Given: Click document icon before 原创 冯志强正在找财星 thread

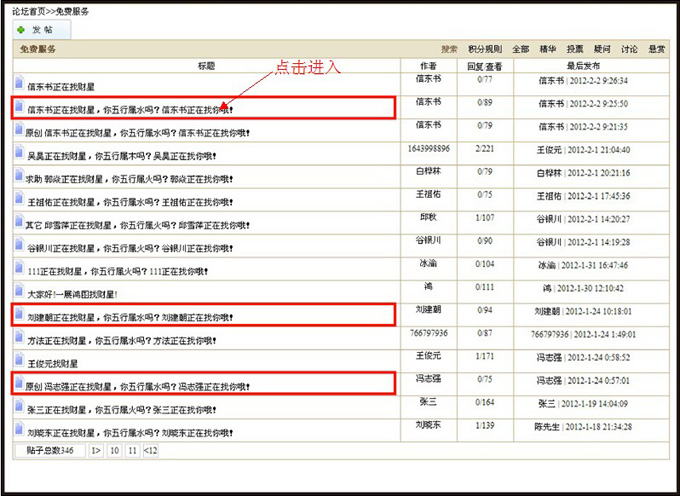Looking at the screenshot, I should 19,382.
